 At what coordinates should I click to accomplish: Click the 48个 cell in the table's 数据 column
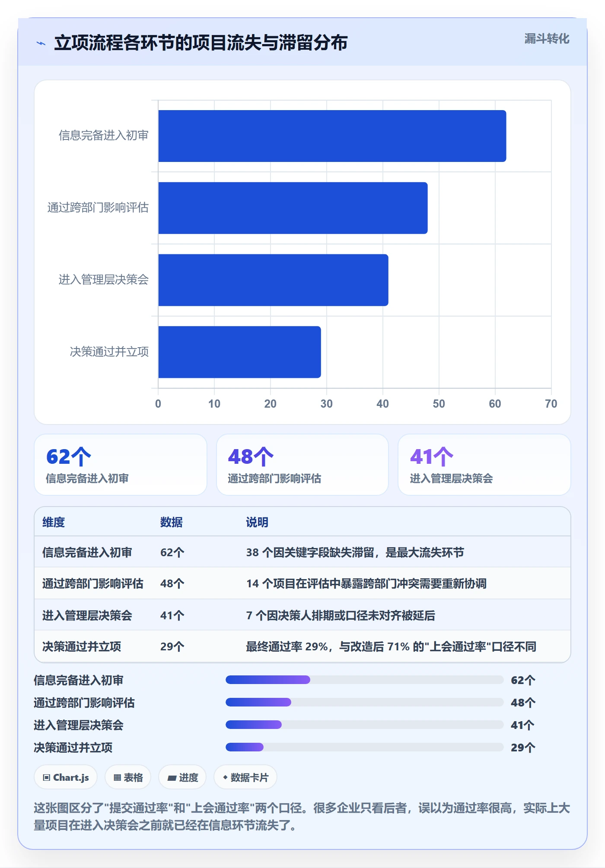(172, 583)
